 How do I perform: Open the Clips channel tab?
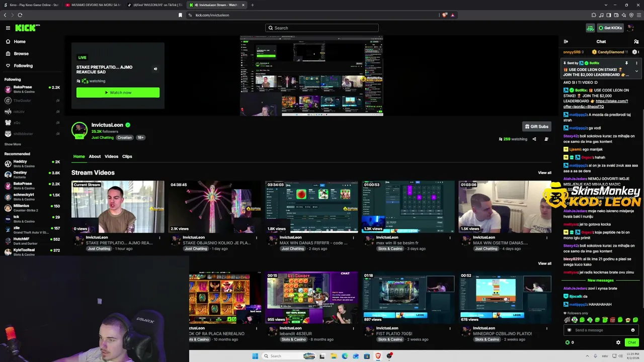(x=127, y=156)
